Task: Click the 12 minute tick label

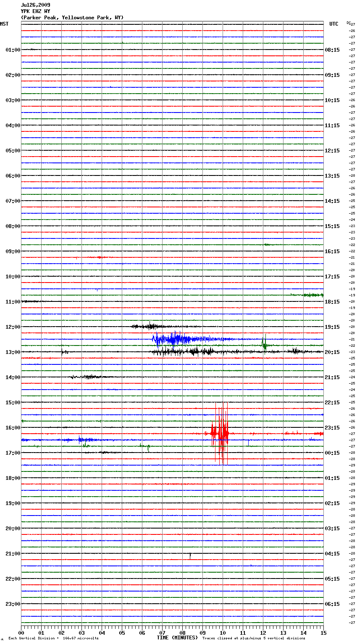Action: click(x=263, y=633)
